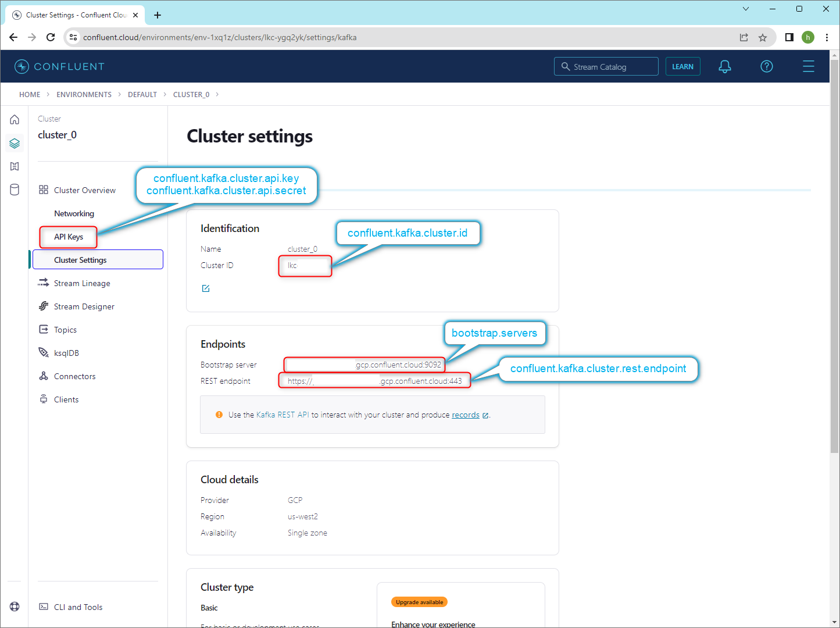
Task: Click the LEARN button
Action: tap(682, 67)
